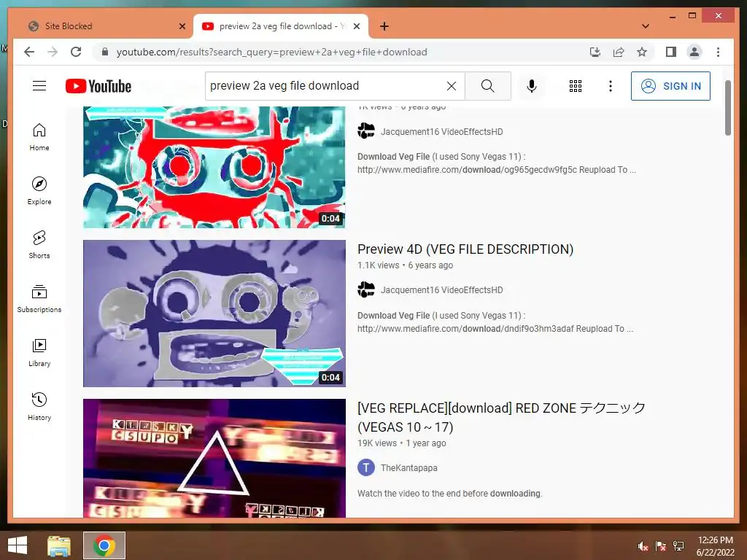Click TheKantapapa channel avatar

pyautogui.click(x=366, y=467)
